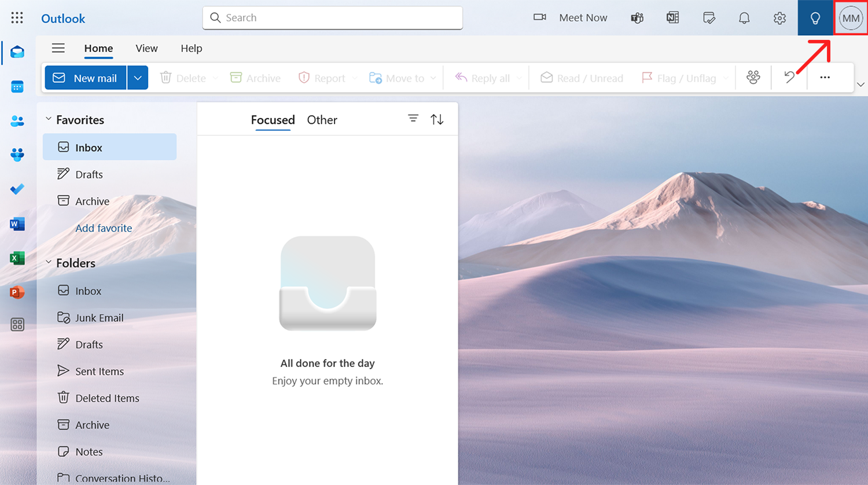Viewport: 868px width, 485px height.
Task: Expand the New mail dropdown arrow
Action: tap(138, 78)
